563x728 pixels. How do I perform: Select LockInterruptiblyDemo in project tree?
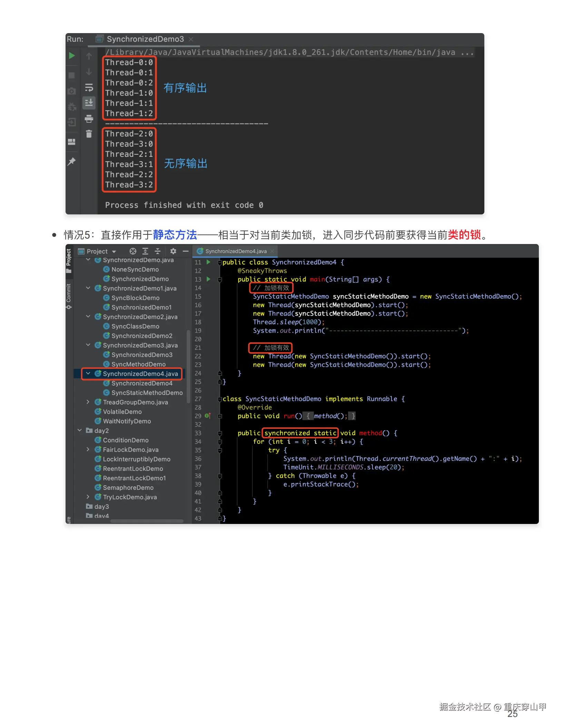132,459
